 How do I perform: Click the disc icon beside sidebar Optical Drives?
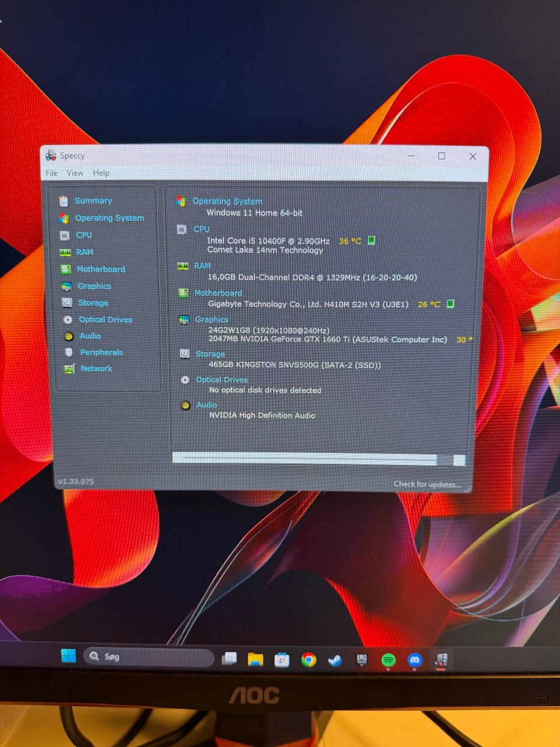pos(68,320)
